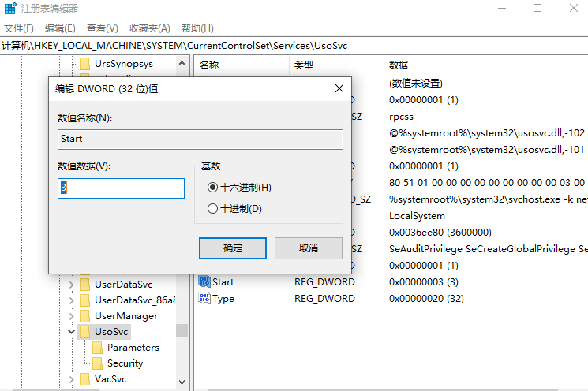Screen dimensions: 588x391
Task: Click the 数值名称 Start name field
Action: [x=200, y=140]
